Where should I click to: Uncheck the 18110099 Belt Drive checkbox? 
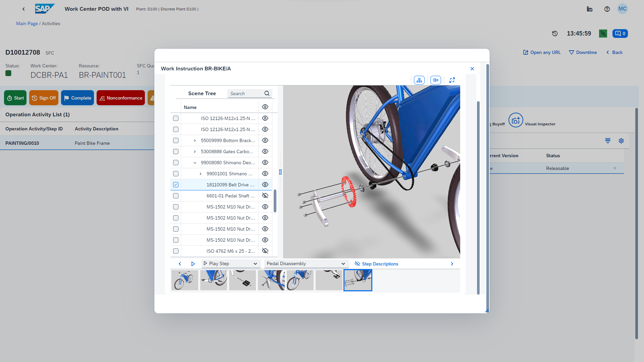tap(176, 185)
